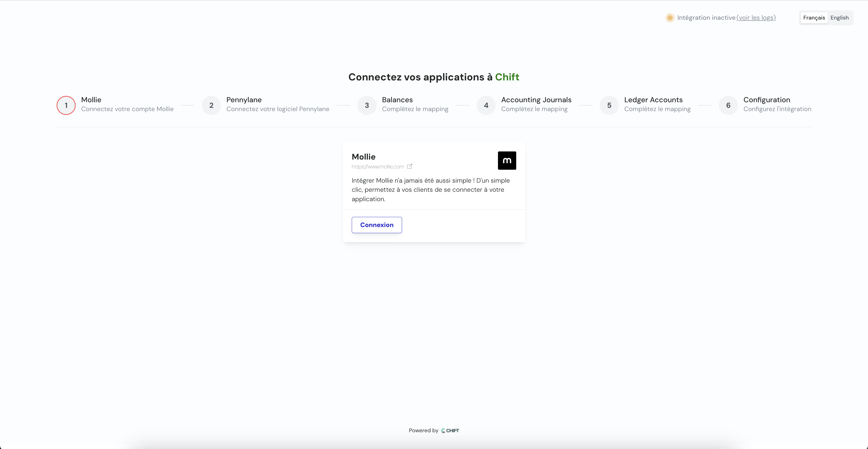Open the 'voir les logs' link
868x449 pixels.
point(756,18)
